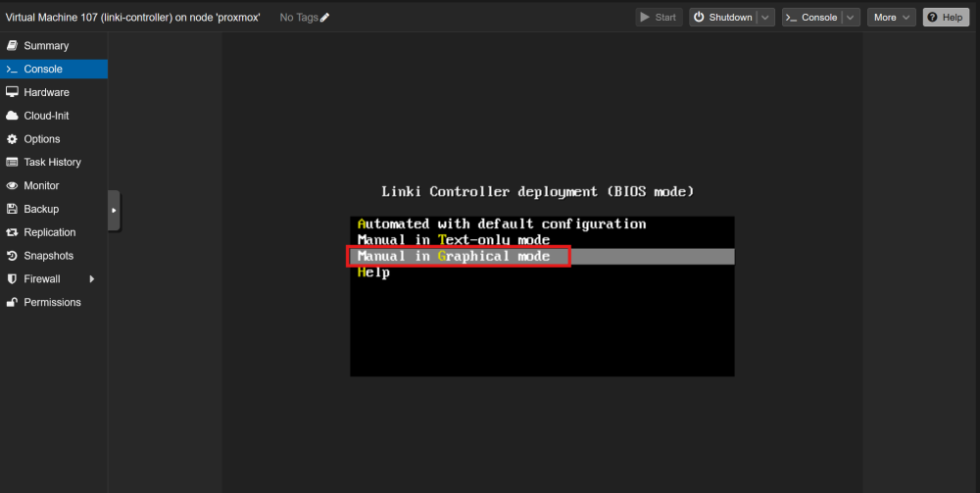Click the Replication arrows icon

tap(12, 232)
